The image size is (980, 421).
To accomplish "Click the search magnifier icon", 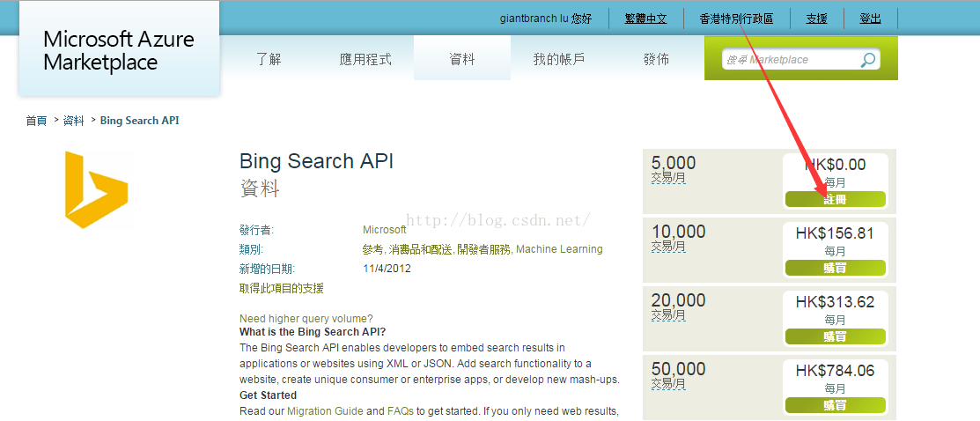I will [x=867, y=60].
